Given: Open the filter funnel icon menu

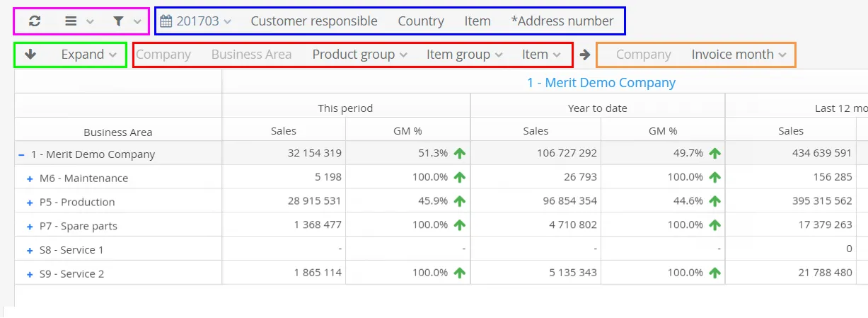Looking at the screenshot, I should 119,21.
